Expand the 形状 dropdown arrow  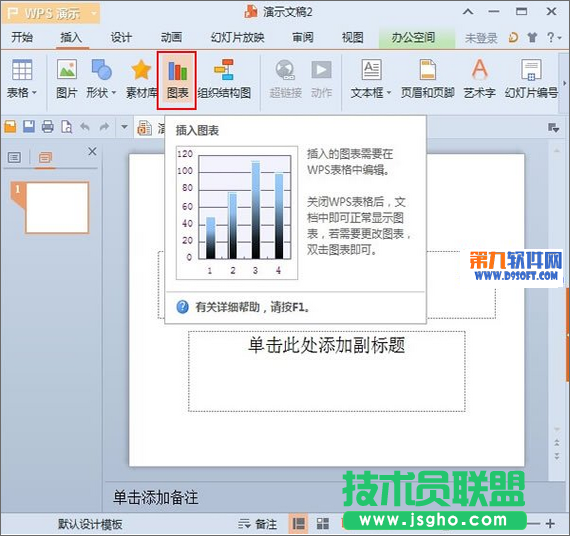point(113,93)
